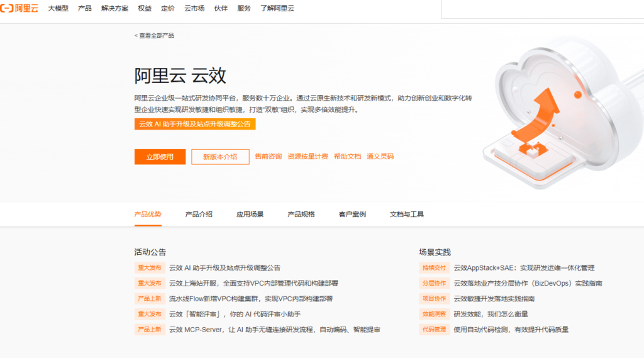Viewport: 644px width, 358px height.
Task: Open the 通义灵码 link
Action: pyautogui.click(x=380, y=156)
